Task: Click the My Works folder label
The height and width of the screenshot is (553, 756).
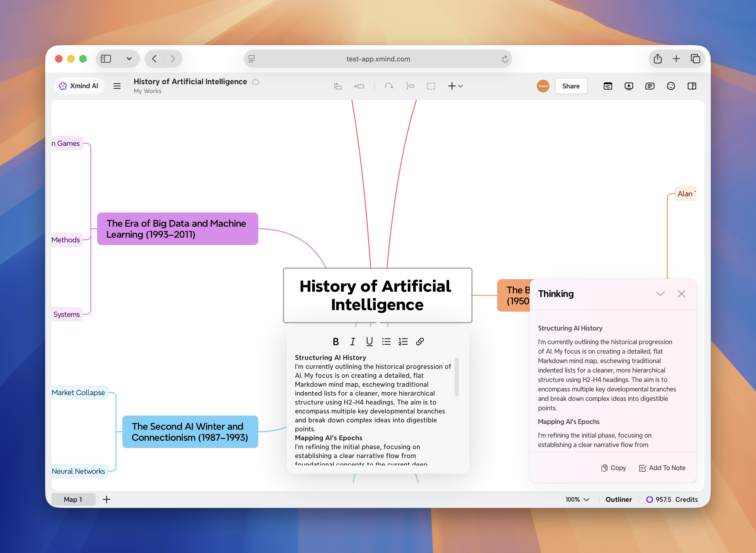Action: pos(147,91)
